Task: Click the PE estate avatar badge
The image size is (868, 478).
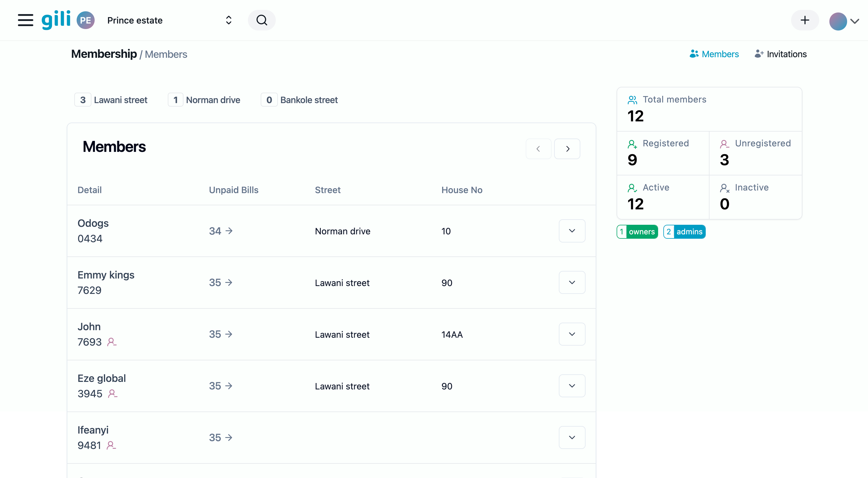Action: [x=85, y=20]
